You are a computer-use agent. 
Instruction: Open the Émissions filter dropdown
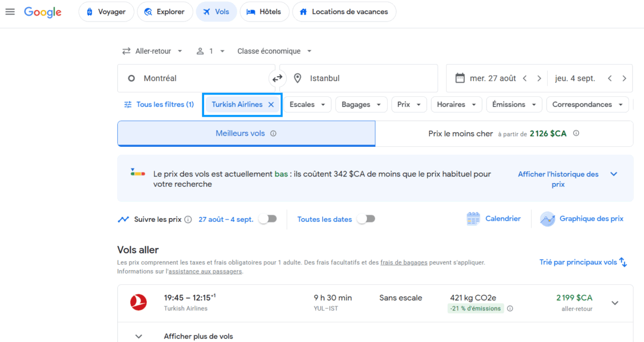tap(514, 105)
